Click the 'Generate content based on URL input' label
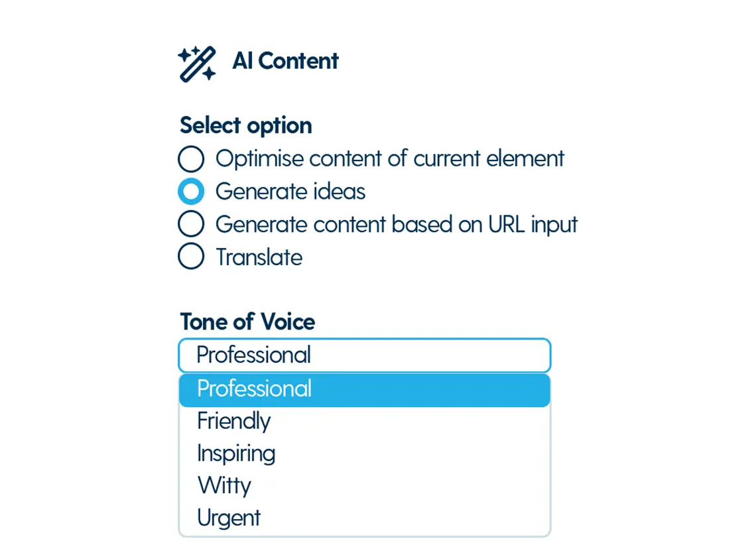This screenshot has width=756, height=547. tap(396, 224)
